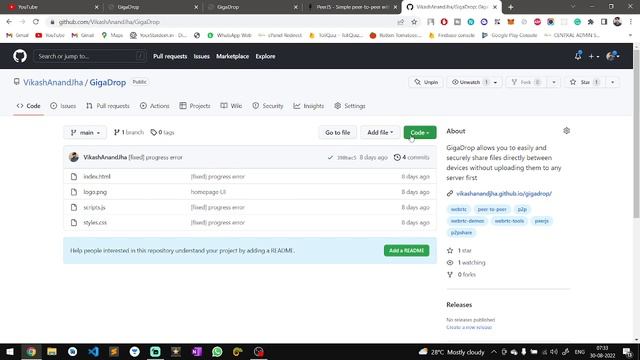640x360 pixels.
Task: Bookmark this page with star icon
Action: pyautogui.click(x=414, y=22)
